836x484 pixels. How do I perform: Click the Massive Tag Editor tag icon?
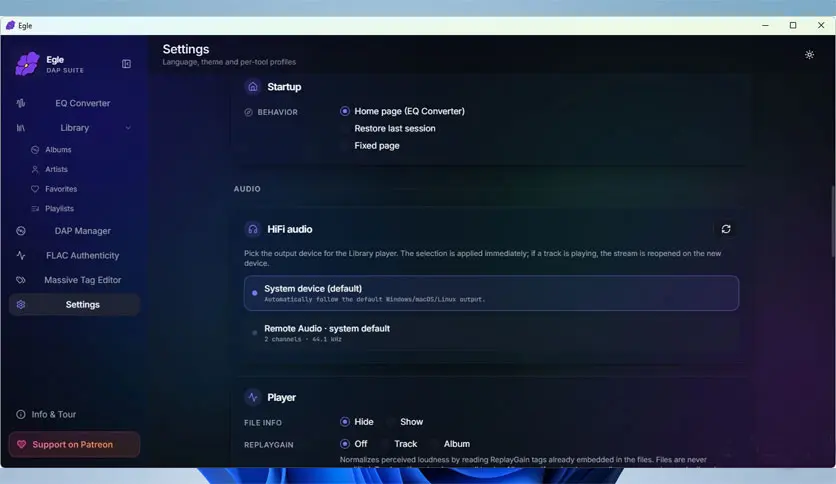click(x=21, y=280)
